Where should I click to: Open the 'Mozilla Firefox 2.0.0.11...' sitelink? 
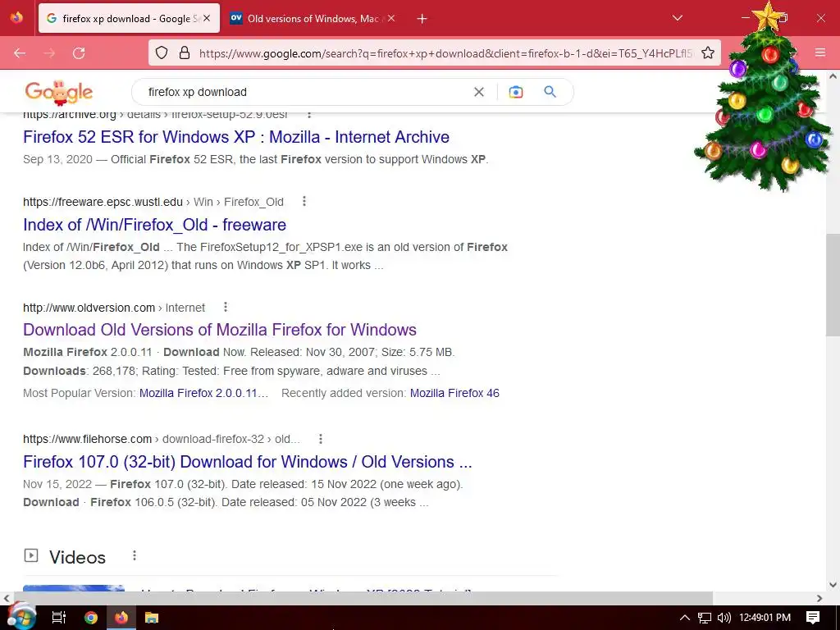coord(203,393)
